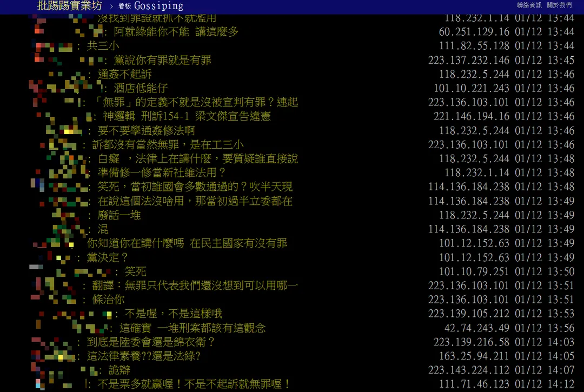Click comment 這確實 一堆刑案都該有這觀念
Screen dimensions: 584x392
(193, 328)
